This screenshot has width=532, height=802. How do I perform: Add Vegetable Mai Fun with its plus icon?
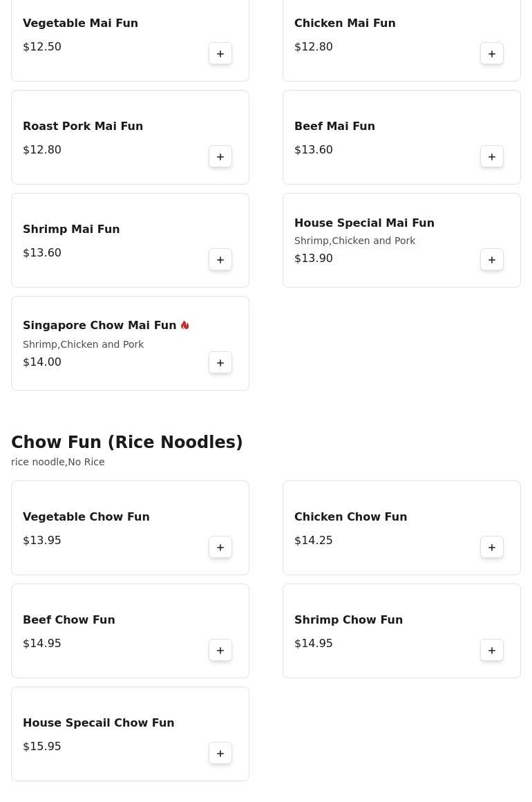(220, 54)
